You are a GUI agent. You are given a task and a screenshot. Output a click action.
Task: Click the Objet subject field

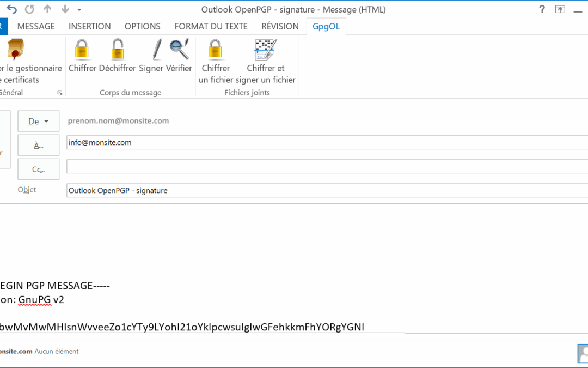pyautogui.click(x=327, y=190)
